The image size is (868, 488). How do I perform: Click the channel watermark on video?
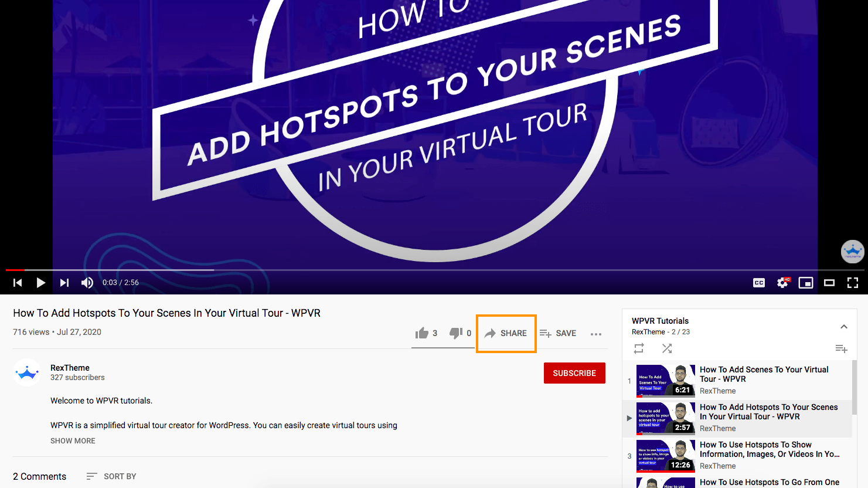852,252
